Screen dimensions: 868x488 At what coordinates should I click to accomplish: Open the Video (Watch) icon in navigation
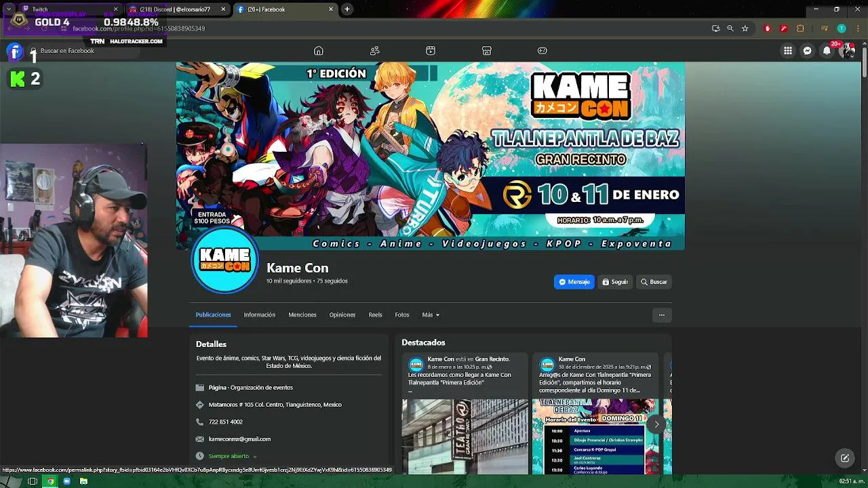coord(430,51)
